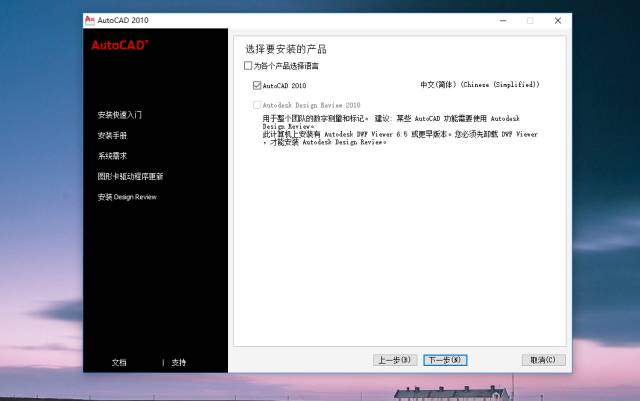Screen dimensions: 640x401
Task: Close the AutoCAD 2010 installer window
Action: tap(558, 20)
